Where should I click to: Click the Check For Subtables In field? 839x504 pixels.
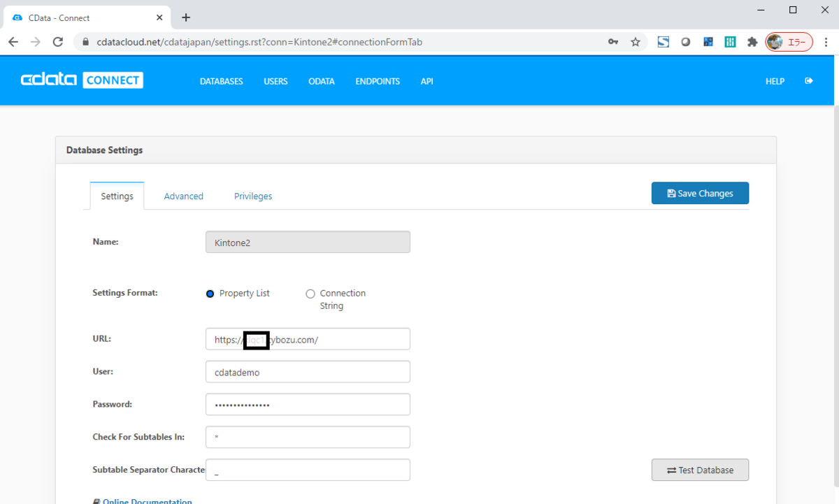point(308,437)
